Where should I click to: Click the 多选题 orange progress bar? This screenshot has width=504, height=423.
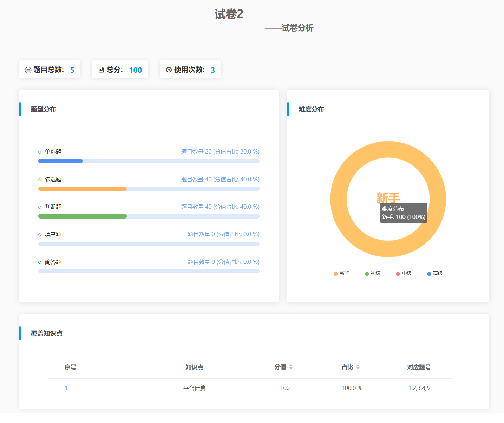click(83, 189)
